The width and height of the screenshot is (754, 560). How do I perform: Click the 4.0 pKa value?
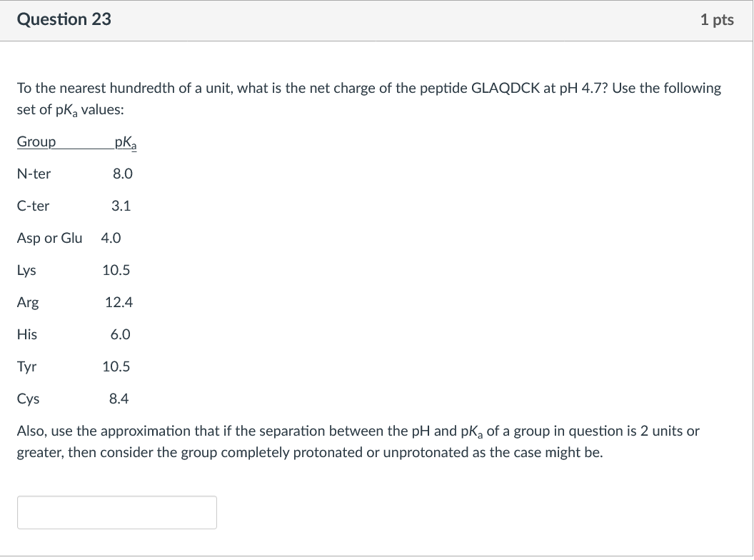coord(111,238)
